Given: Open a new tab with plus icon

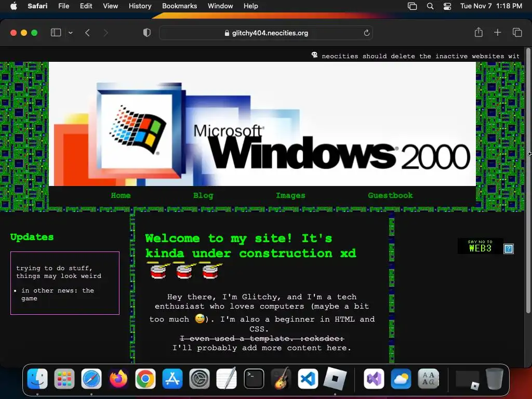Looking at the screenshot, I should (497, 32).
